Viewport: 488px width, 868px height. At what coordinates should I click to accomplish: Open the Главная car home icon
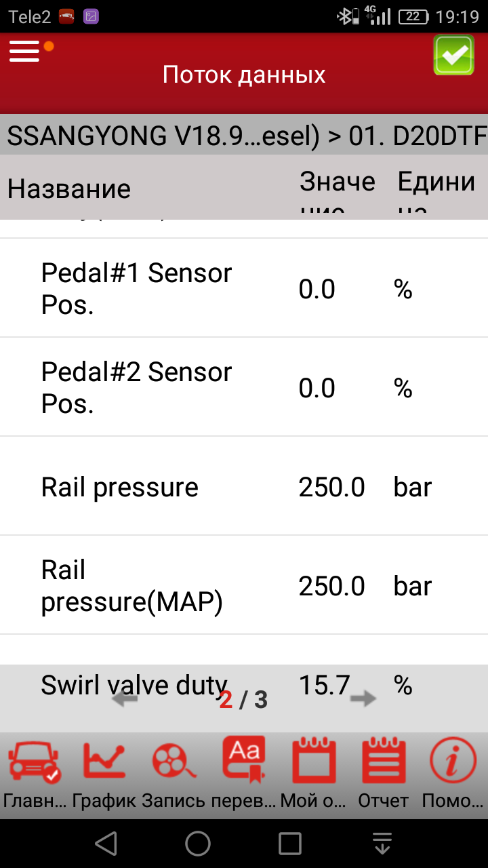[x=34, y=763]
